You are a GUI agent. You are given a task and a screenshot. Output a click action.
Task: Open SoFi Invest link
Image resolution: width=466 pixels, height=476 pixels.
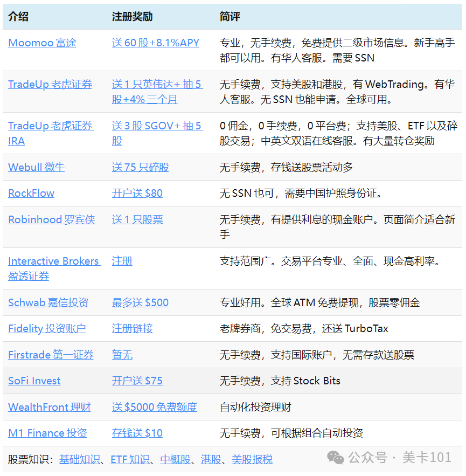coord(34,381)
